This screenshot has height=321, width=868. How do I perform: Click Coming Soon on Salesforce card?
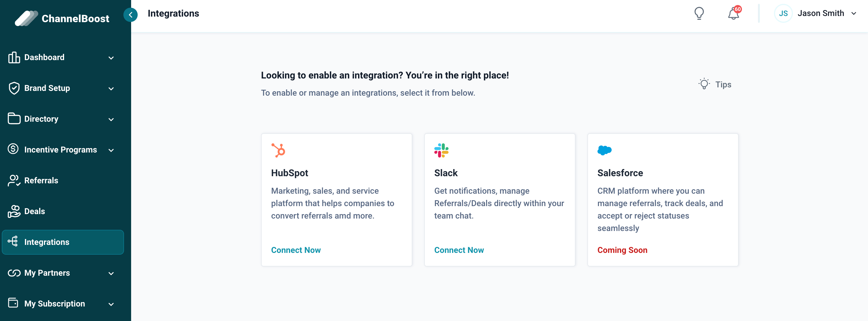622,250
